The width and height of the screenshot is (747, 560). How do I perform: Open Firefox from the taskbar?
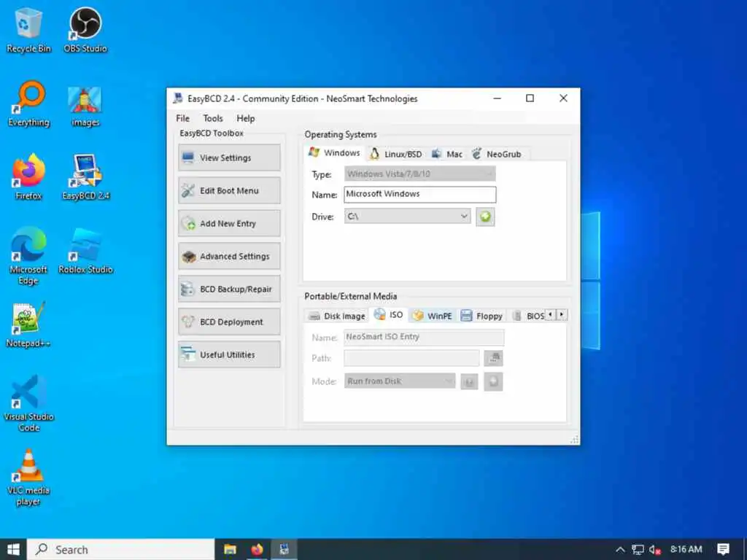(258, 550)
